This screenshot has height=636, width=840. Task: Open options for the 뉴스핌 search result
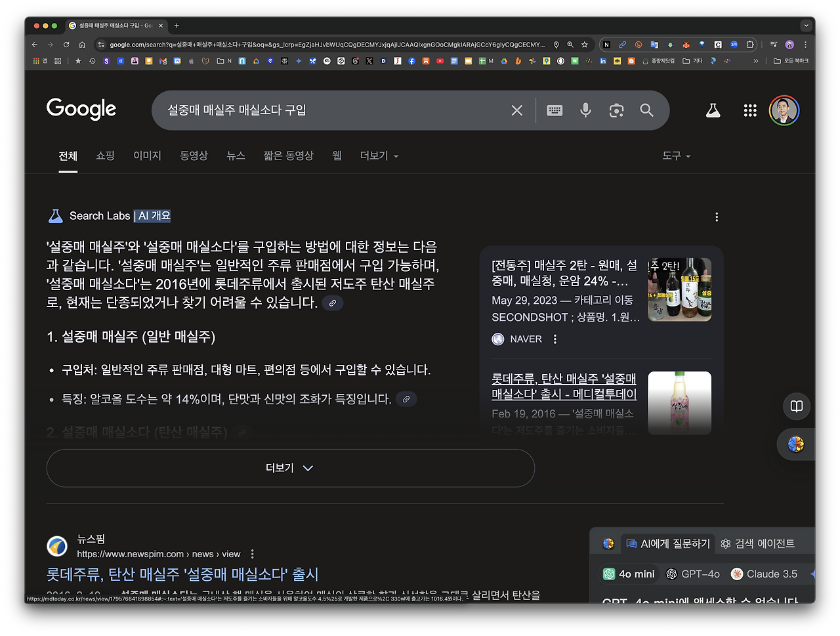click(x=253, y=554)
